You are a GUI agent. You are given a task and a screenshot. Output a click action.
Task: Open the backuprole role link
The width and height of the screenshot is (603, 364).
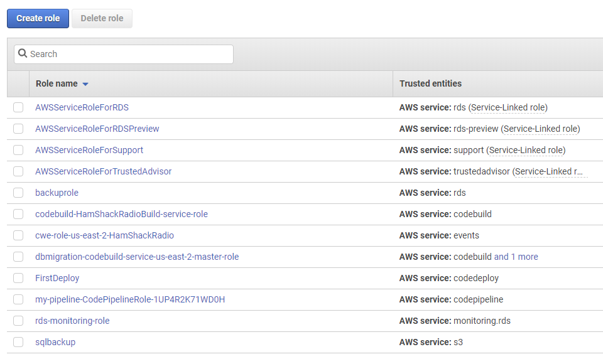click(57, 193)
